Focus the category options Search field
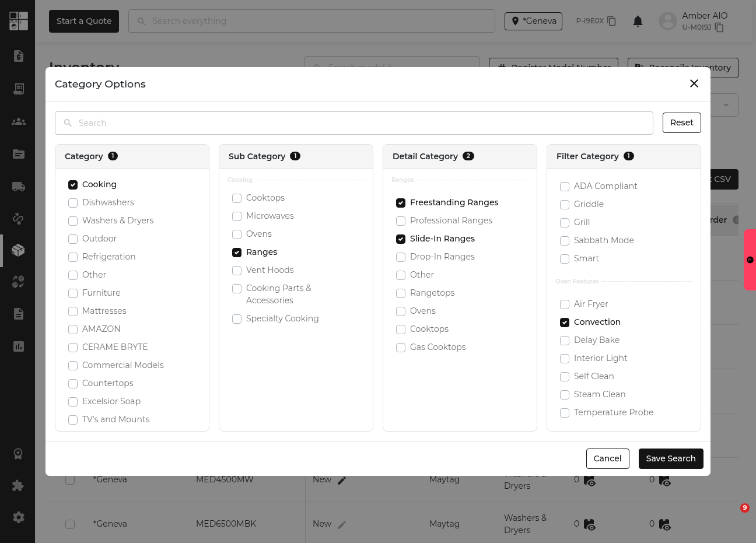 point(353,123)
